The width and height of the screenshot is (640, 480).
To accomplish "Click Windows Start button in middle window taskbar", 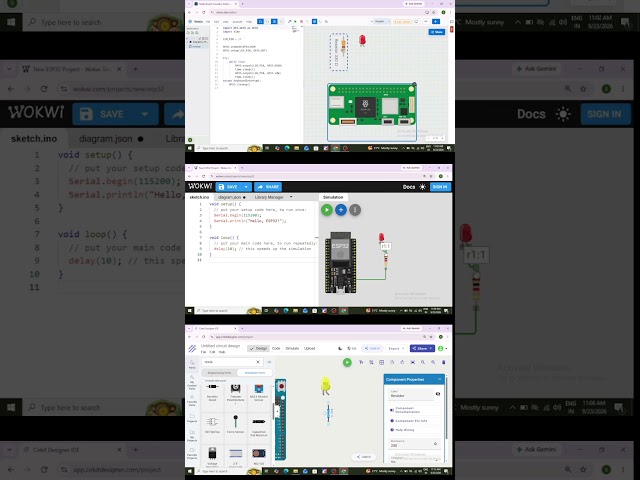I will (x=190, y=311).
